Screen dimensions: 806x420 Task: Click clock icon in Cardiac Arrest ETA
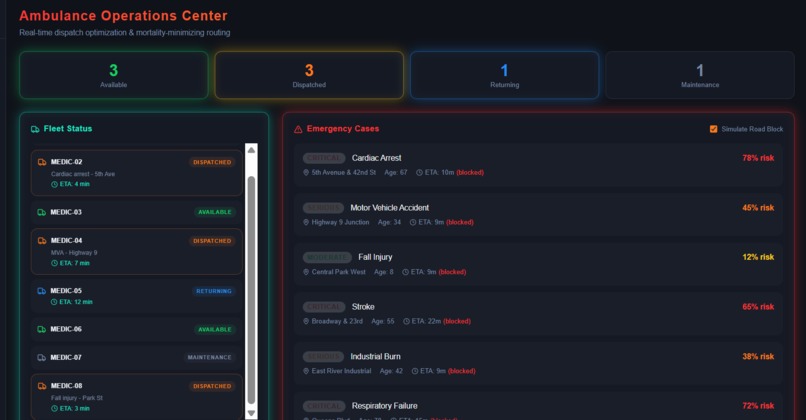point(419,173)
